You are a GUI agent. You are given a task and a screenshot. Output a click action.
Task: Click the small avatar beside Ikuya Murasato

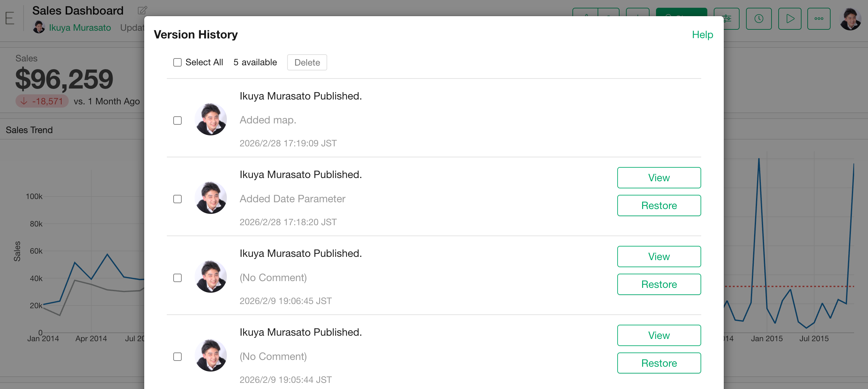point(39,27)
